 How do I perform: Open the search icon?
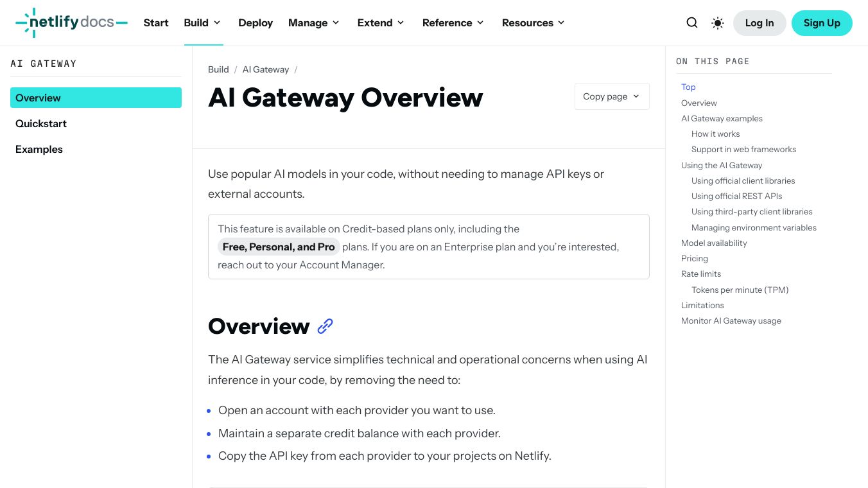click(x=691, y=22)
